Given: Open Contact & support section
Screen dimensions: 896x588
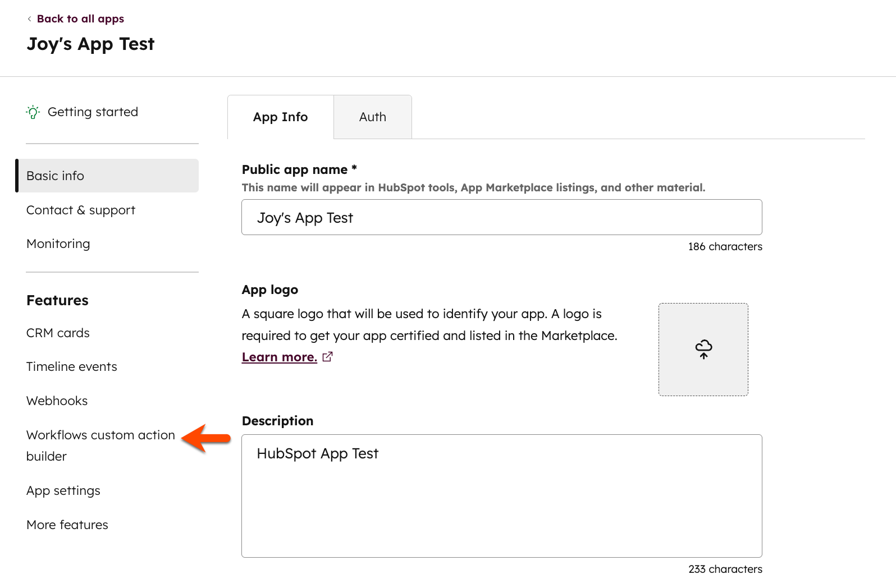Looking at the screenshot, I should click(x=81, y=210).
